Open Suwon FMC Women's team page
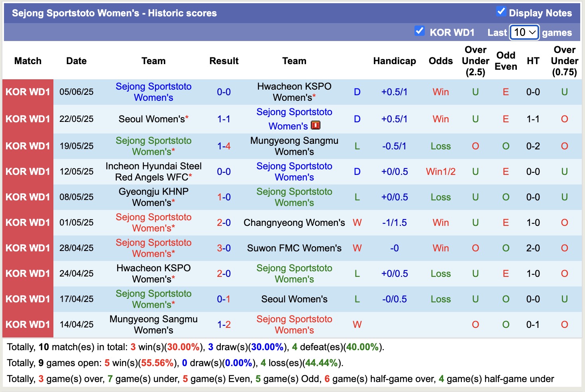The image size is (585, 392). coord(294,248)
